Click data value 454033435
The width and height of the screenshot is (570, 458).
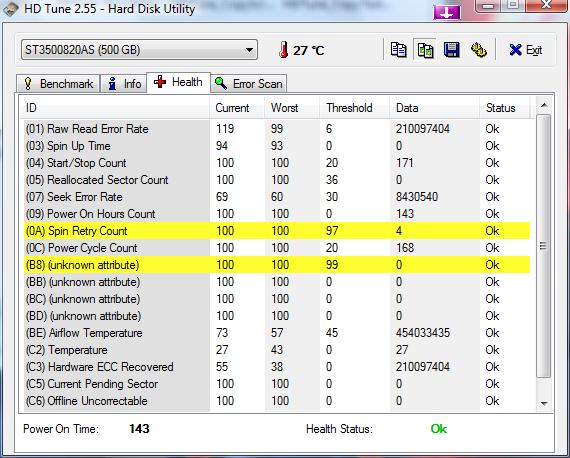click(x=423, y=333)
